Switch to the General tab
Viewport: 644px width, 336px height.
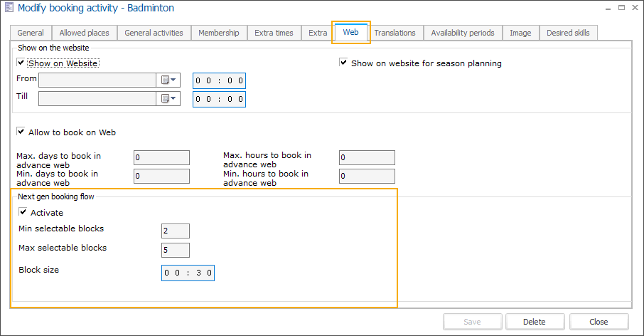point(31,33)
